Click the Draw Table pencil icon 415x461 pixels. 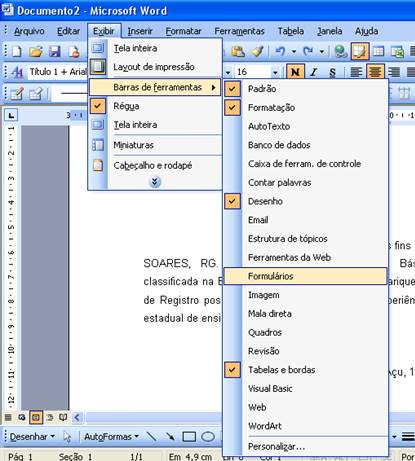[x=17, y=93]
